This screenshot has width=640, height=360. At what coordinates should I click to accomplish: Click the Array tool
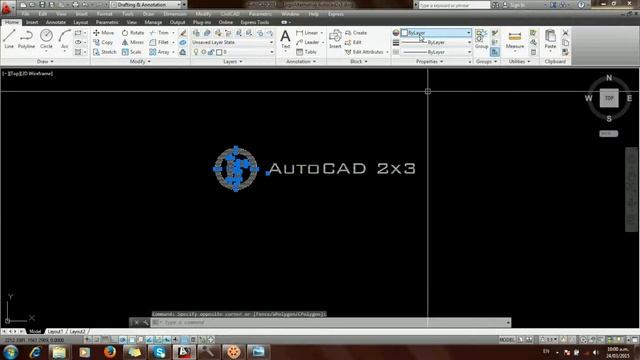coord(160,52)
